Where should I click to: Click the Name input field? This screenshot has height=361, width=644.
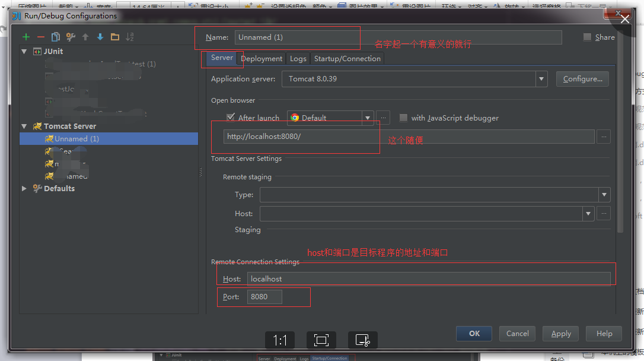pyautogui.click(x=398, y=37)
